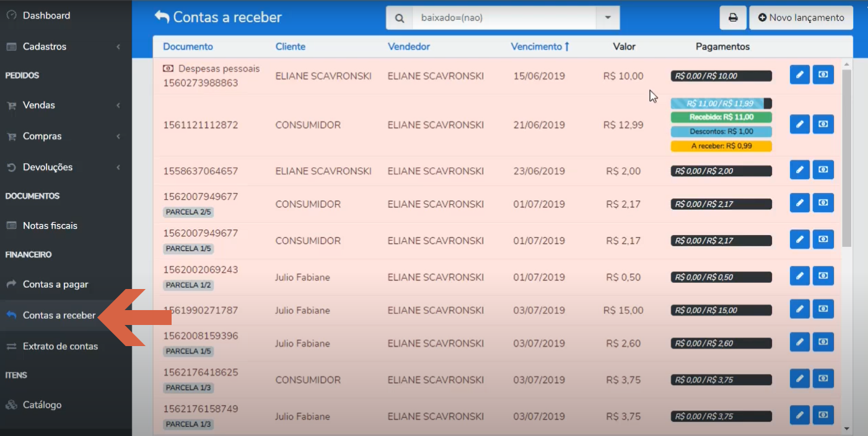Click CONSUMIDOR in row 1562176418625

(308, 380)
